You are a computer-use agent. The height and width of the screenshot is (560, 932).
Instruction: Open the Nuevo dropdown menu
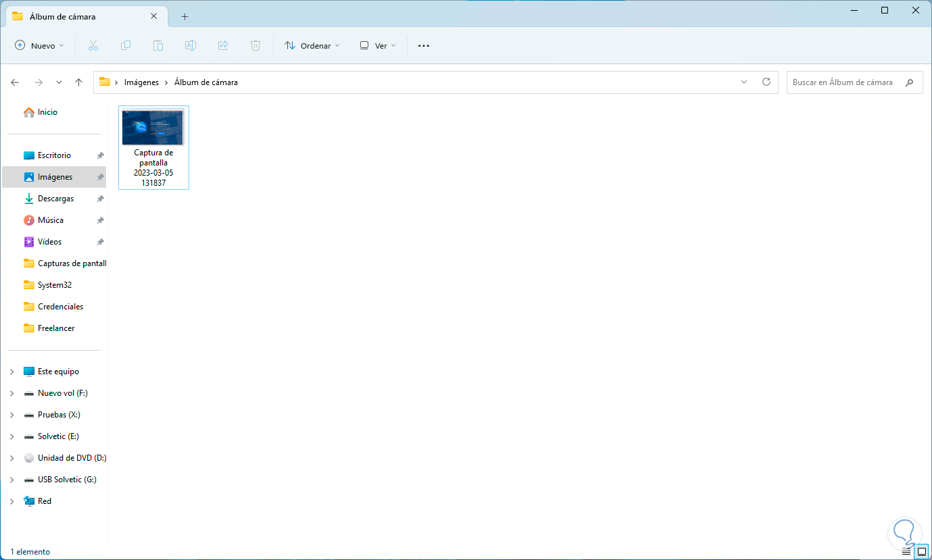[x=40, y=45]
